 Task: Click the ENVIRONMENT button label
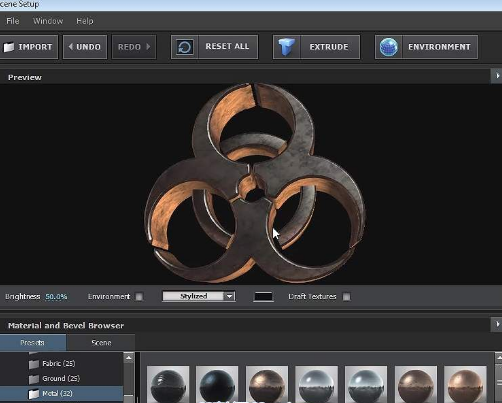pos(439,47)
